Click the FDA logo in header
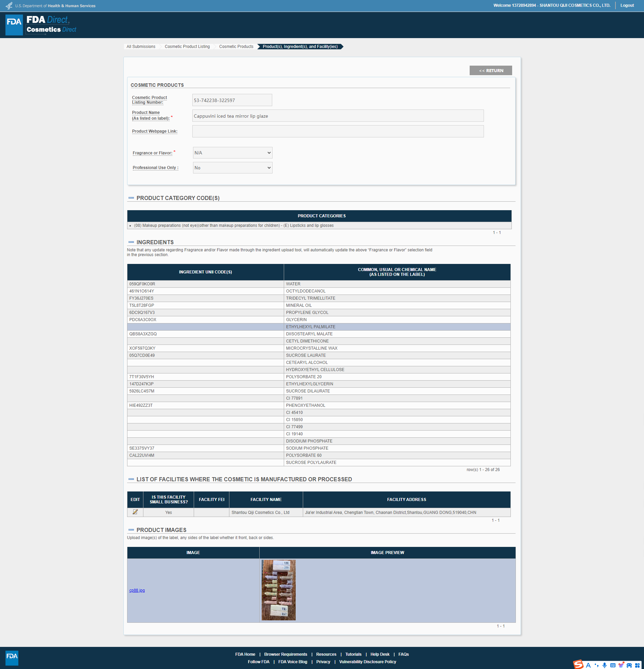This screenshot has width=644, height=669. pyautogui.click(x=14, y=24)
